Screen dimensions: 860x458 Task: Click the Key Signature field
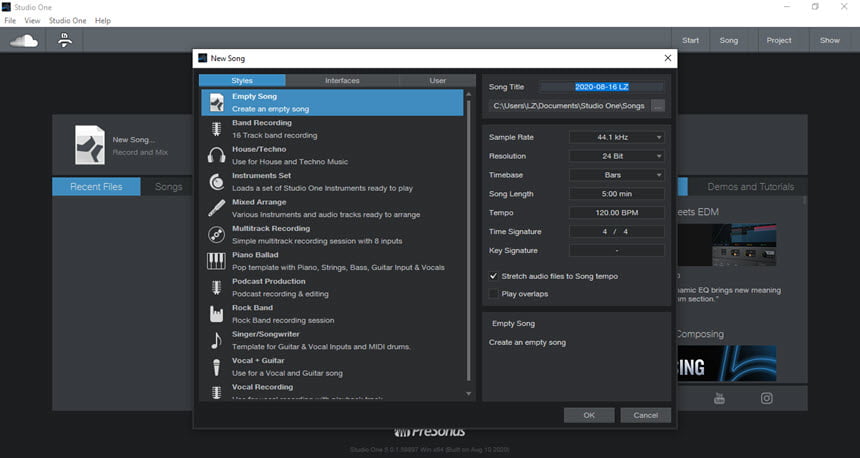(x=616, y=251)
